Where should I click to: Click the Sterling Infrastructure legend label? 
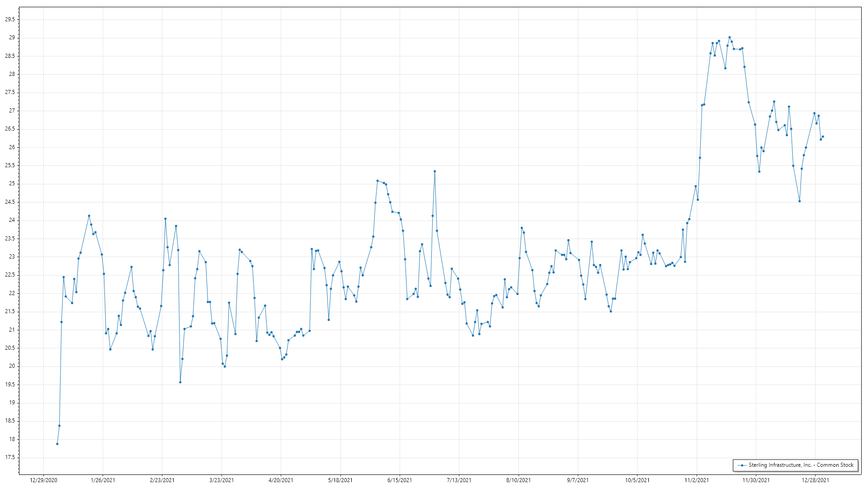(x=801, y=465)
